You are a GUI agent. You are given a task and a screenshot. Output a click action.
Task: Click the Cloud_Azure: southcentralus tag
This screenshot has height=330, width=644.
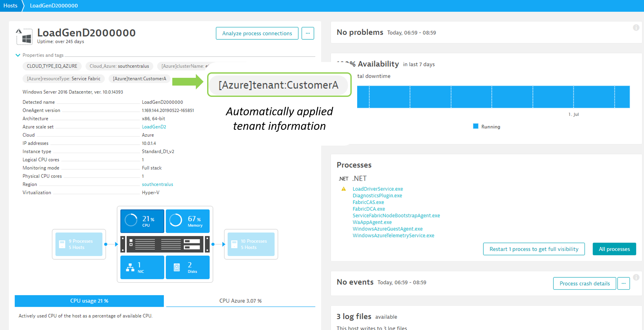click(119, 66)
